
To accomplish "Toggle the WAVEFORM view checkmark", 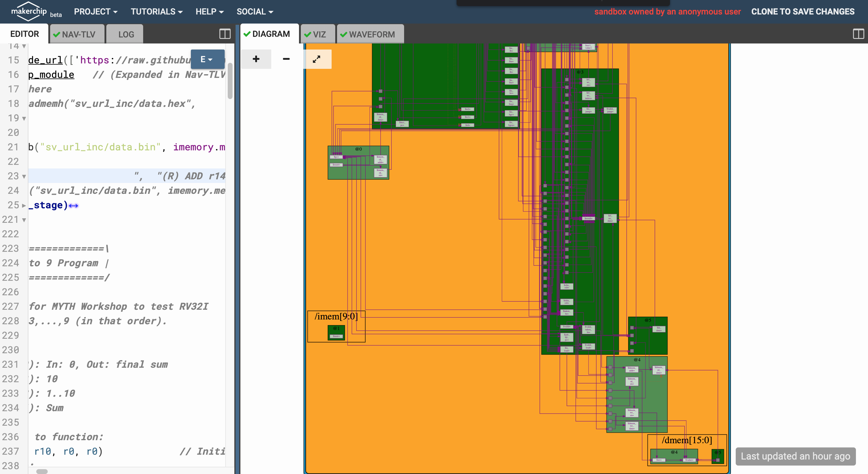I will point(343,34).
